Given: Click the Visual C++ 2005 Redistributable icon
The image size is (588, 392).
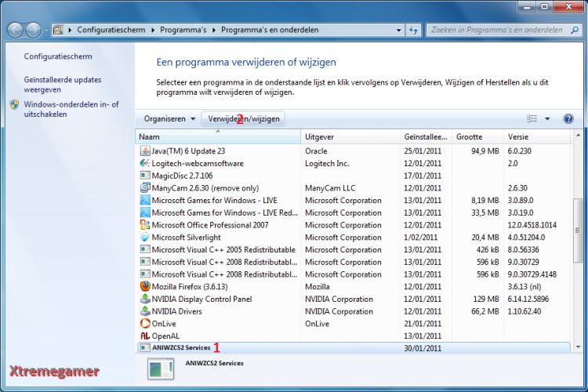Looking at the screenshot, I should 145,250.
